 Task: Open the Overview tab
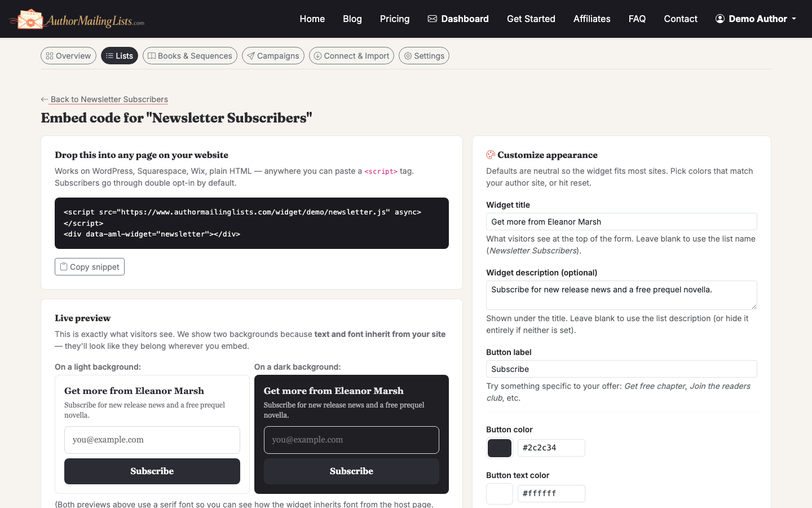pos(68,56)
